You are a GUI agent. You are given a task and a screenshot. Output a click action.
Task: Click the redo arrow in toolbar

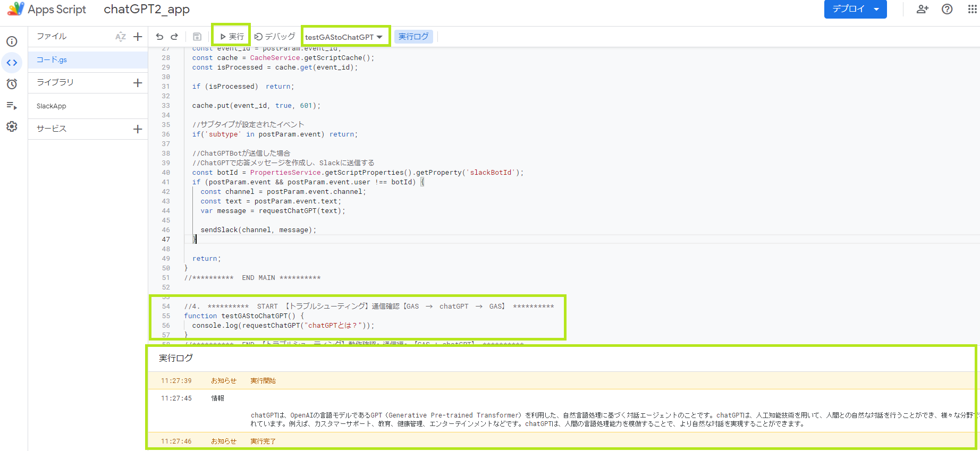point(174,37)
